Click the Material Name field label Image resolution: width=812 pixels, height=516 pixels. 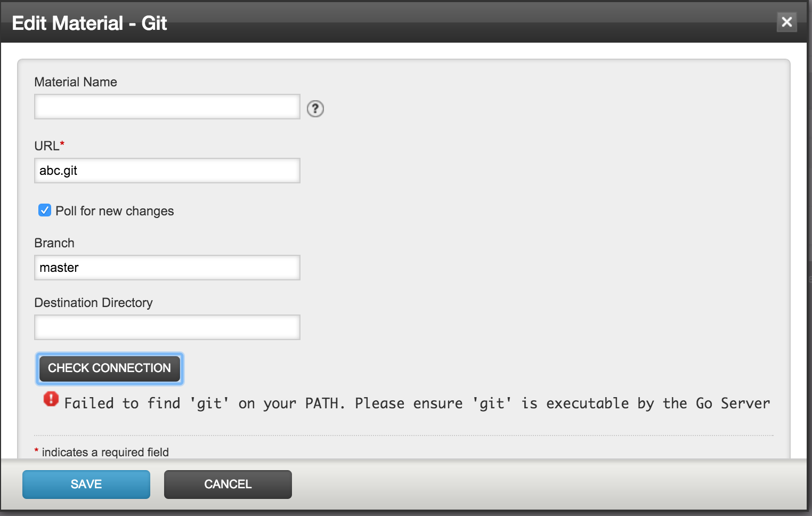pyautogui.click(x=76, y=82)
